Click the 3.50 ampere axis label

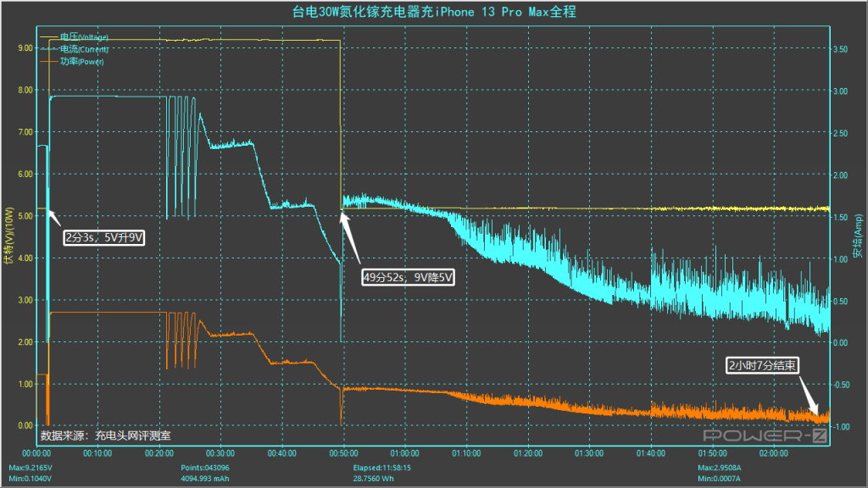point(840,49)
